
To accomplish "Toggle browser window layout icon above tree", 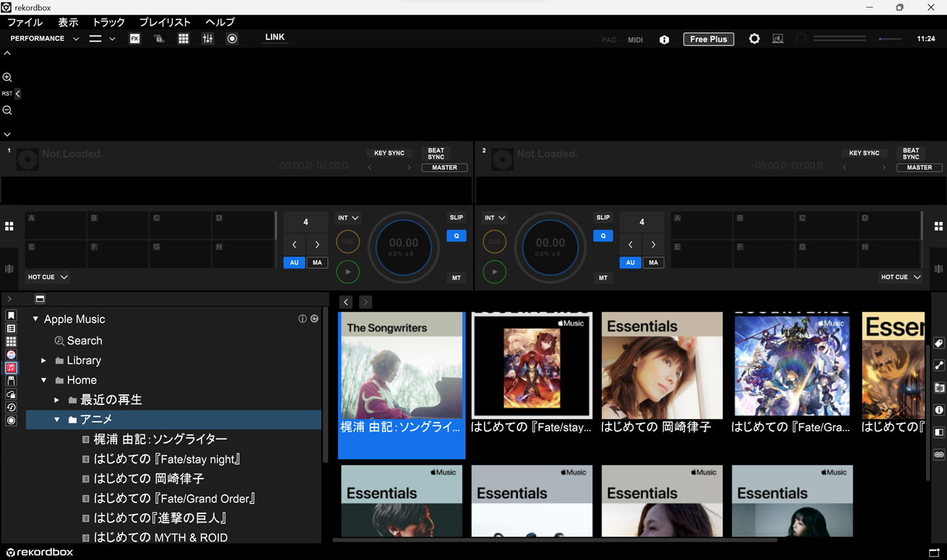I will tap(40, 299).
